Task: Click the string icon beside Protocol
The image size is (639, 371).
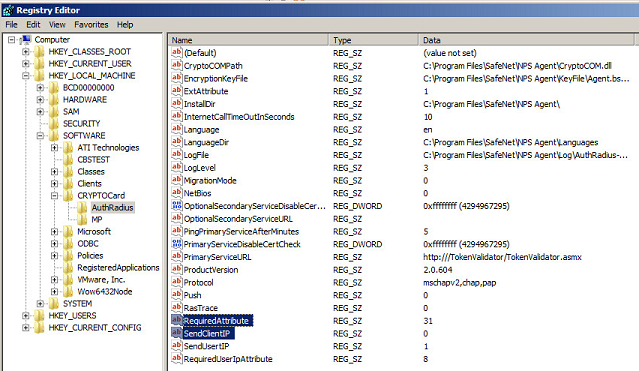Action: coord(176,282)
